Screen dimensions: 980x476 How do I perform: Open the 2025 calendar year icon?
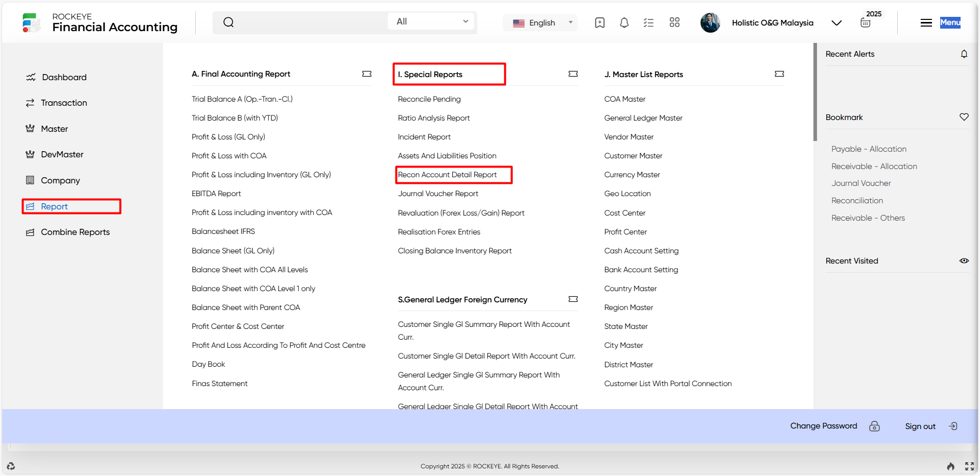866,22
